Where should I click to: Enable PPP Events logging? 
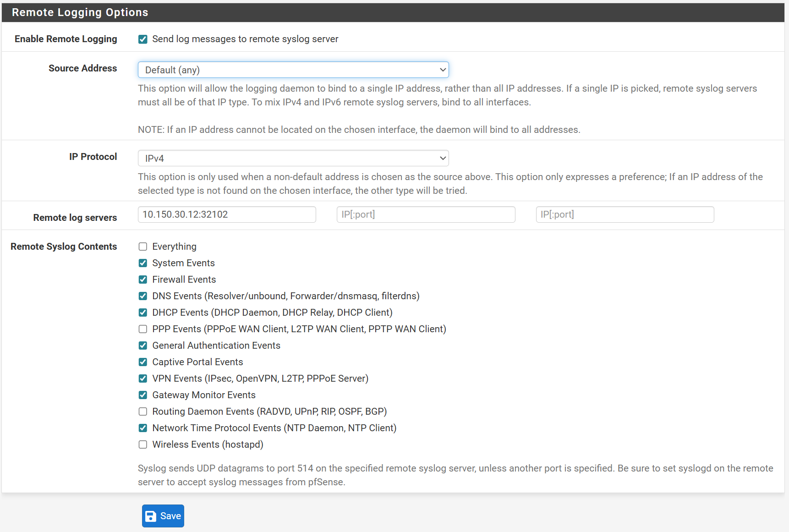142,329
